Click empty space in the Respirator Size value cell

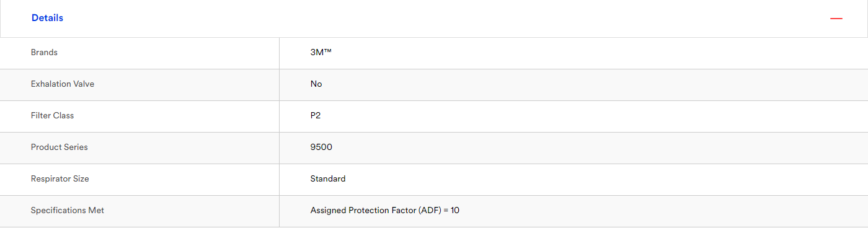coord(604,180)
